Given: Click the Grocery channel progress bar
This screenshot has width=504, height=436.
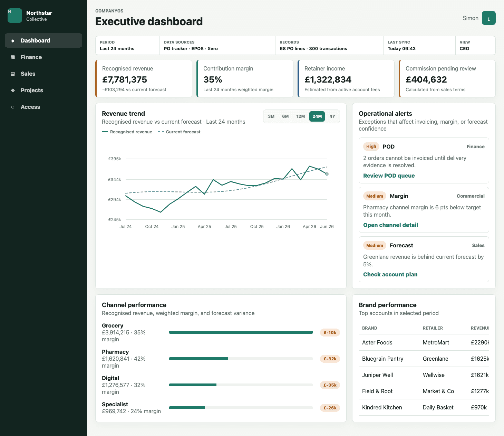Looking at the screenshot, I should pyautogui.click(x=241, y=332).
